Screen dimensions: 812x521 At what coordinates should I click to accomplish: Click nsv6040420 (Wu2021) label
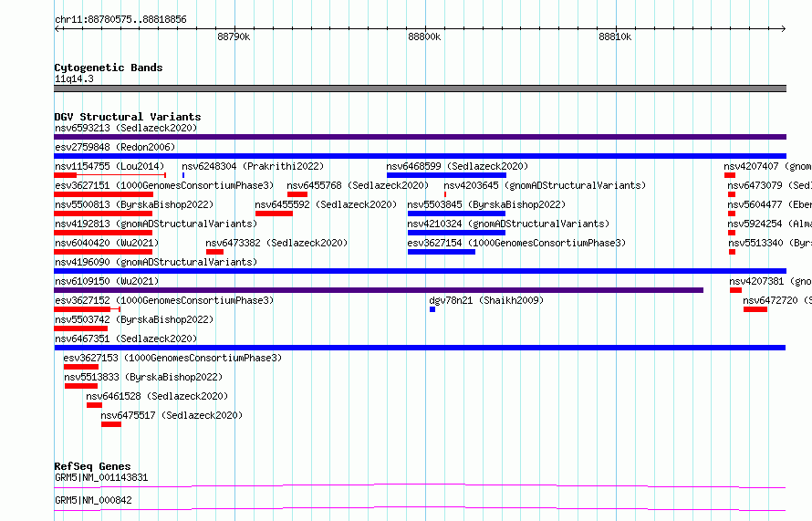pos(107,243)
